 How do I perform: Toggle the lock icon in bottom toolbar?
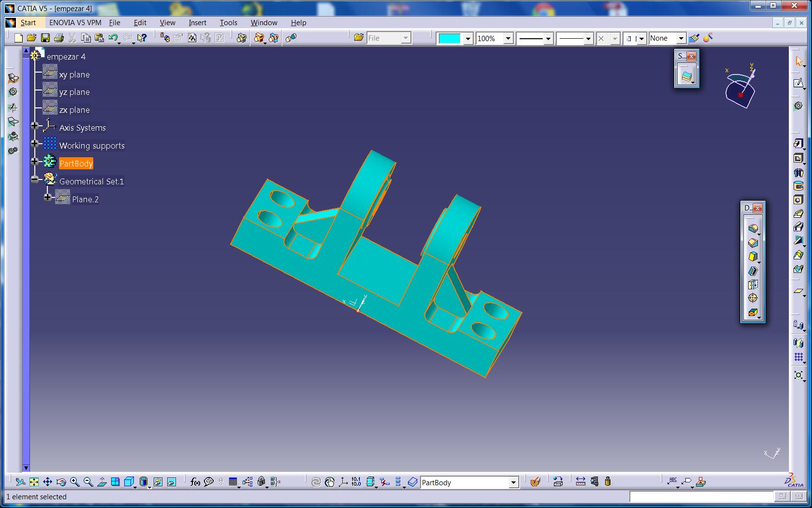click(x=261, y=482)
